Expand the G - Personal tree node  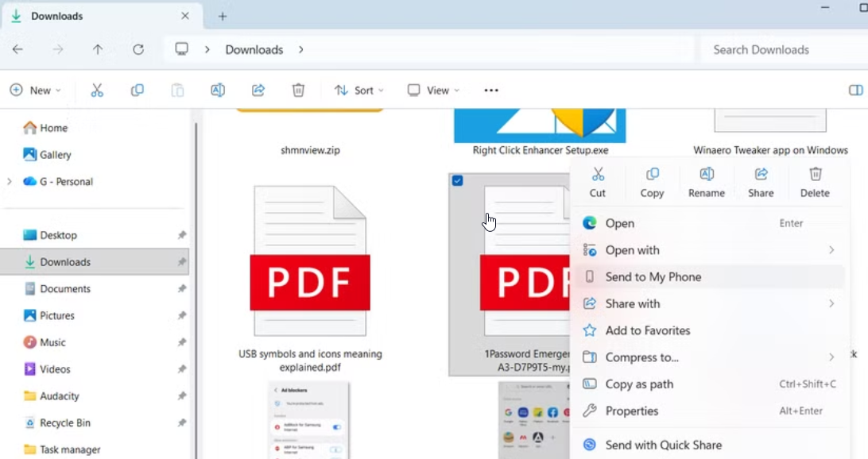[x=10, y=182]
